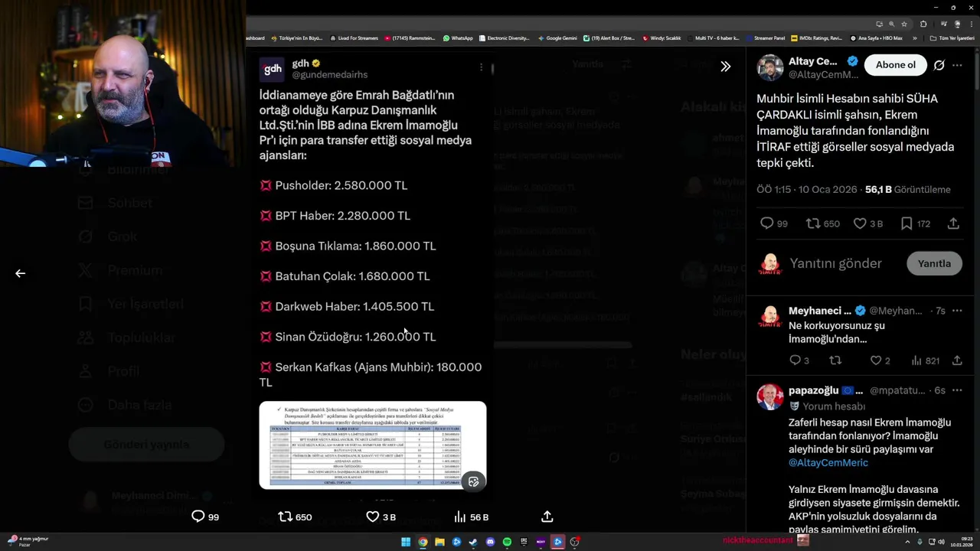Open more menu on Altay Cem post
980x551 pixels.
click(957, 65)
